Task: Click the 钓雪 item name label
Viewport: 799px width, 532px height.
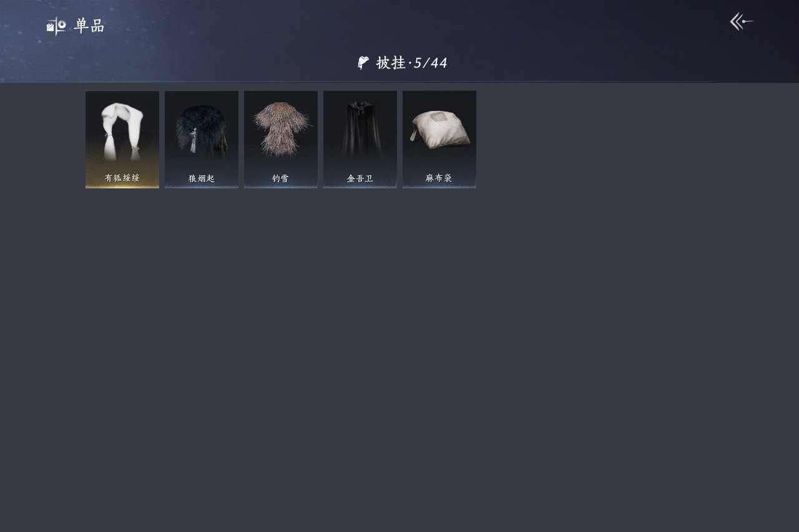Action: click(281, 178)
